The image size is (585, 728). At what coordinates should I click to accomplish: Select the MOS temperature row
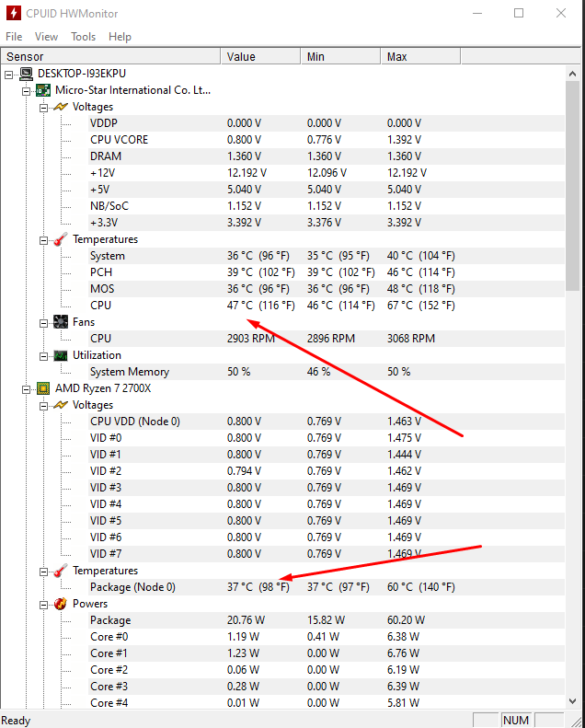[x=327, y=289]
